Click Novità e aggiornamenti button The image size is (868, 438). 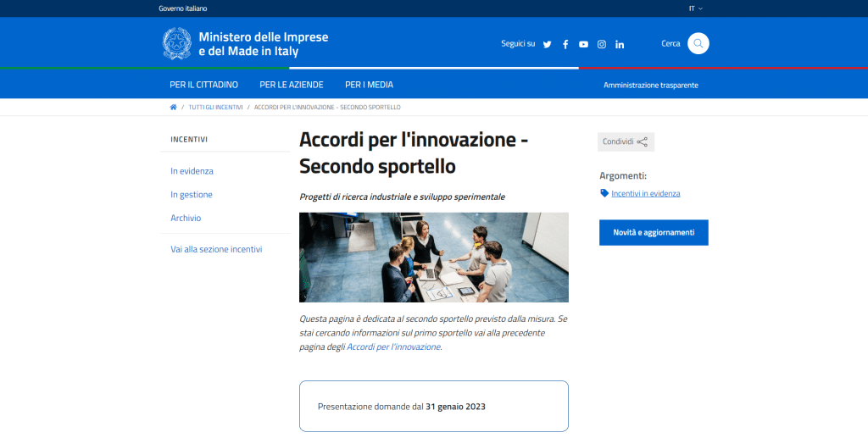pos(654,233)
